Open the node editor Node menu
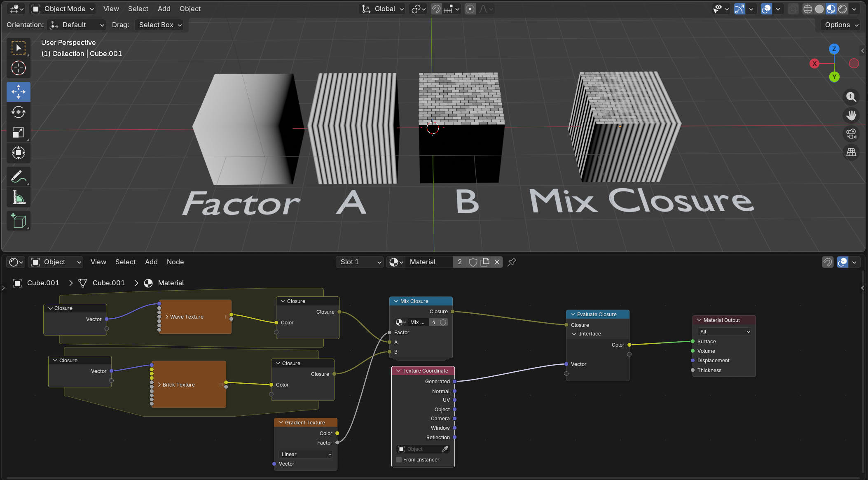 pos(175,262)
